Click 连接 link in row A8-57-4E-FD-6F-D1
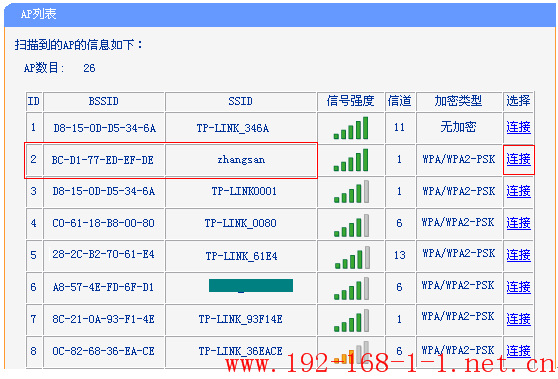Image resolution: width=558 pixels, height=379 pixels. tap(518, 287)
